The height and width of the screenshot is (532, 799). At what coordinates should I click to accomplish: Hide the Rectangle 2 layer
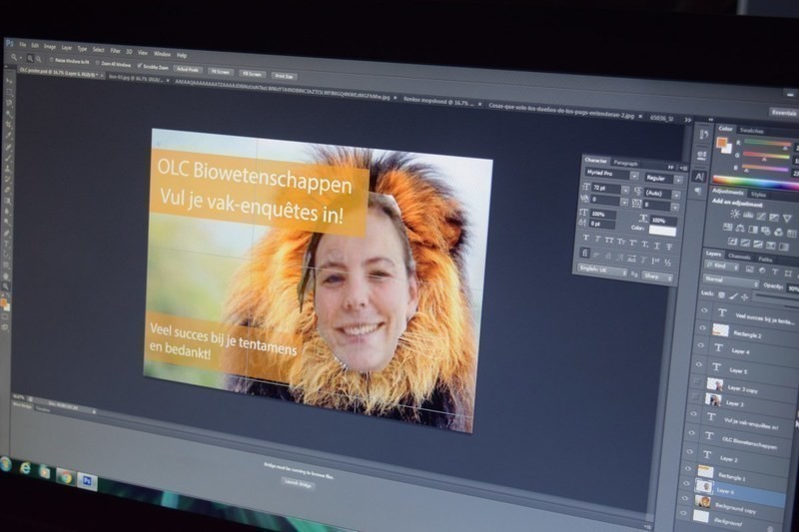[x=703, y=328]
